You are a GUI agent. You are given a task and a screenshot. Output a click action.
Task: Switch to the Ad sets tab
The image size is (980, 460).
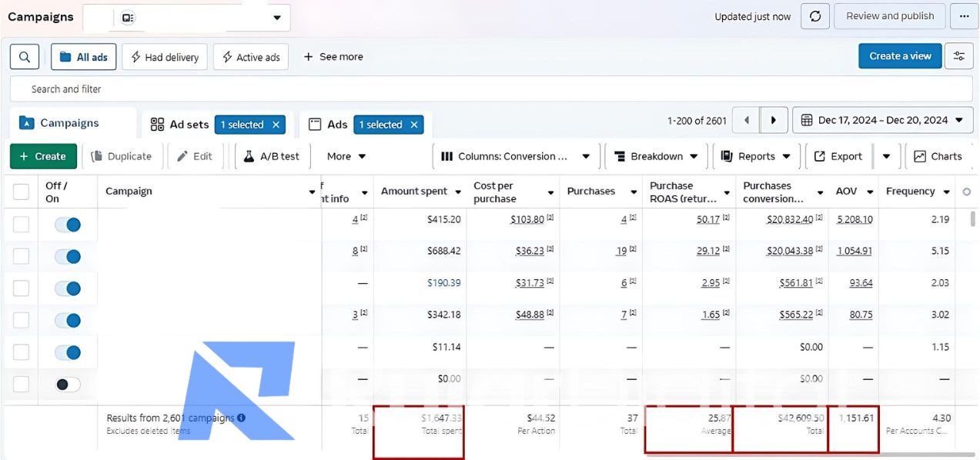180,125
